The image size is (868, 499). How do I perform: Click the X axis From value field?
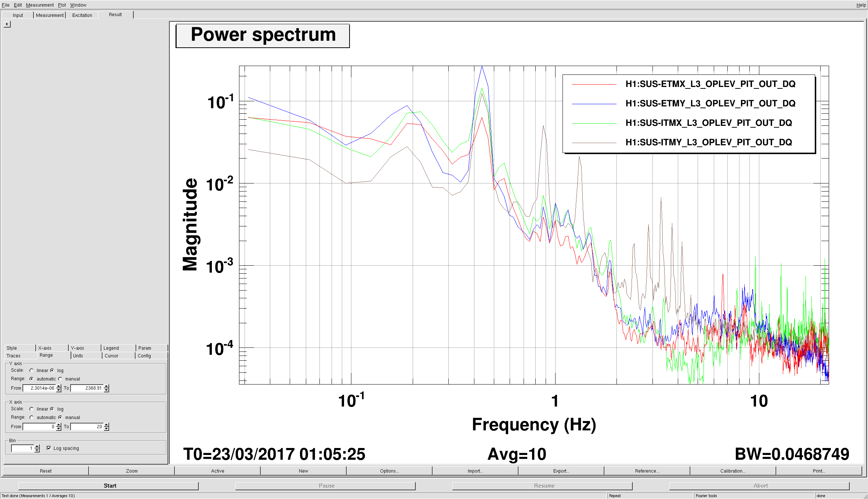39,426
